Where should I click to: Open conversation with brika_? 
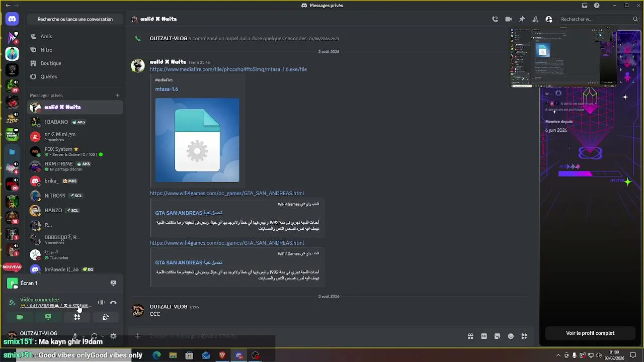[x=75, y=181]
